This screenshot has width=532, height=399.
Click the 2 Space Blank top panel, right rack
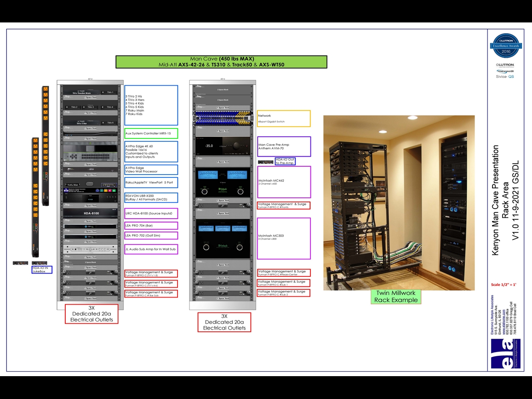(x=223, y=90)
